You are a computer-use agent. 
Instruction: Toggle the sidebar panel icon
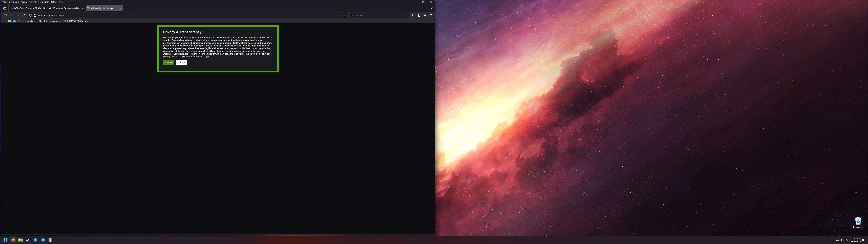click(x=5, y=15)
